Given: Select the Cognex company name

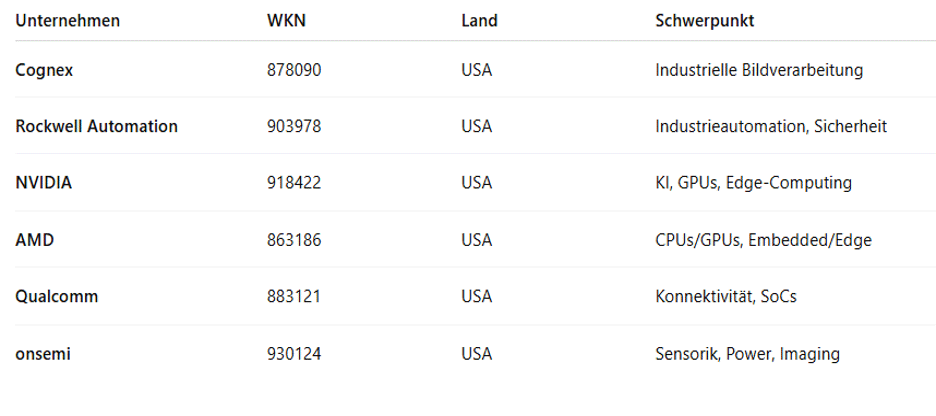Looking at the screenshot, I should 45,70.
